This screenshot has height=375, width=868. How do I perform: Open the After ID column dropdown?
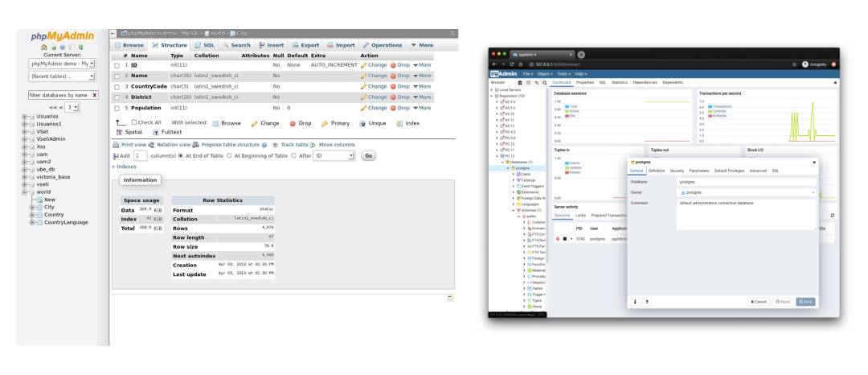334,155
